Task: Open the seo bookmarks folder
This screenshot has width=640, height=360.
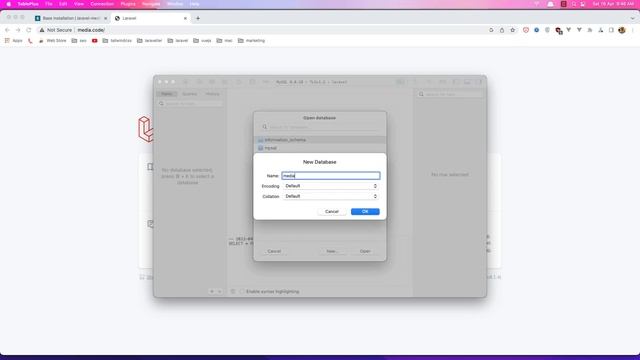Action: 79,41
